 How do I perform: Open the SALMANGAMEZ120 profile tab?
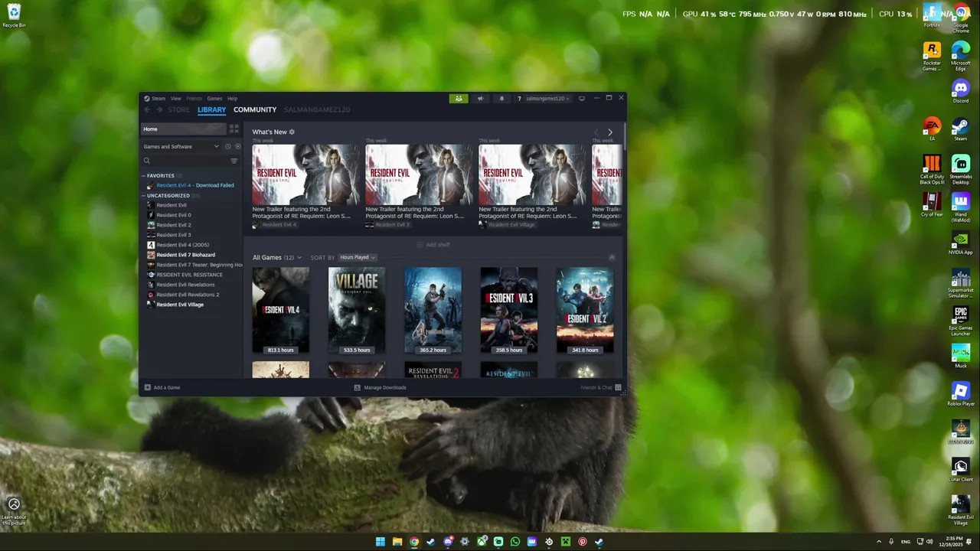pyautogui.click(x=317, y=109)
